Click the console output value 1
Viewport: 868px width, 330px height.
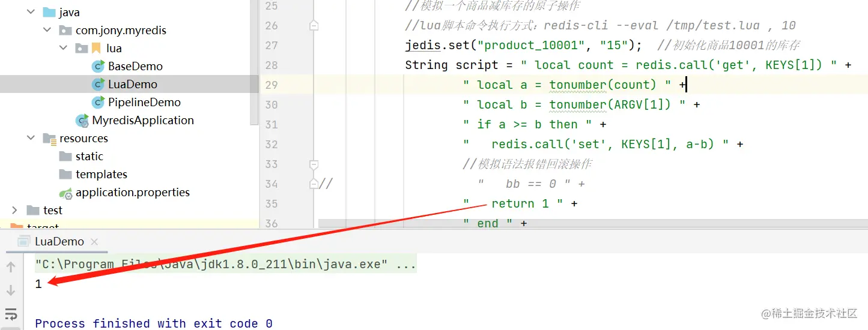(x=38, y=284)
